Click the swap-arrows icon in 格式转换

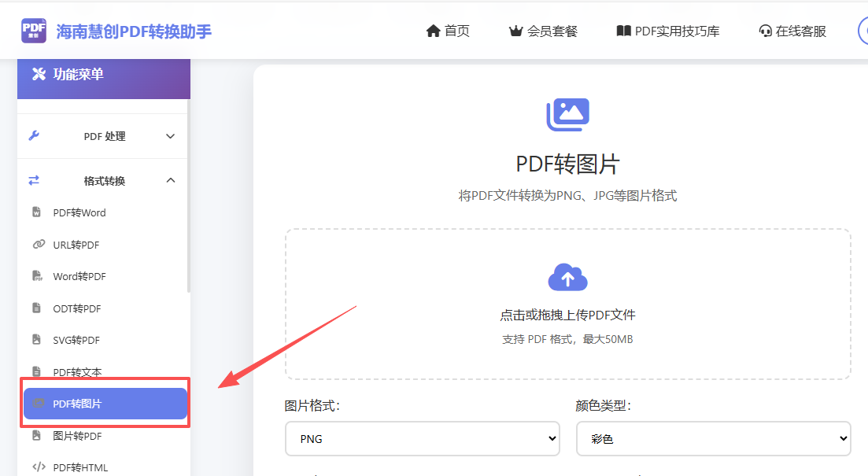(x=34, y=180)
